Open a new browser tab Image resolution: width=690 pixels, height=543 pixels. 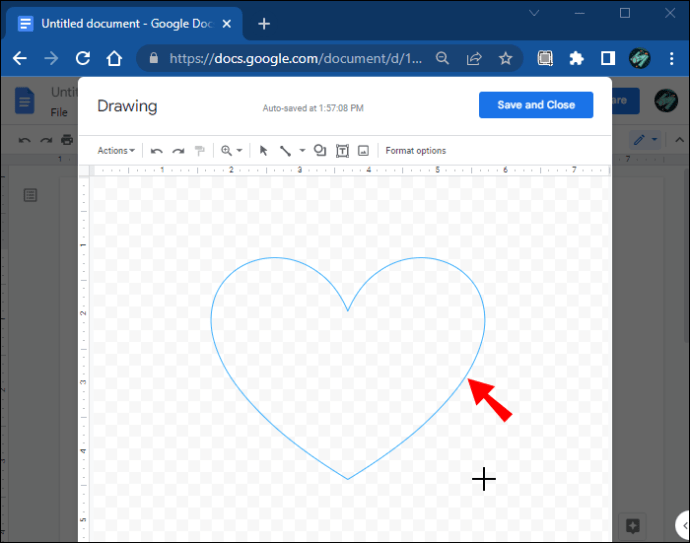click(x=264, y=23)
